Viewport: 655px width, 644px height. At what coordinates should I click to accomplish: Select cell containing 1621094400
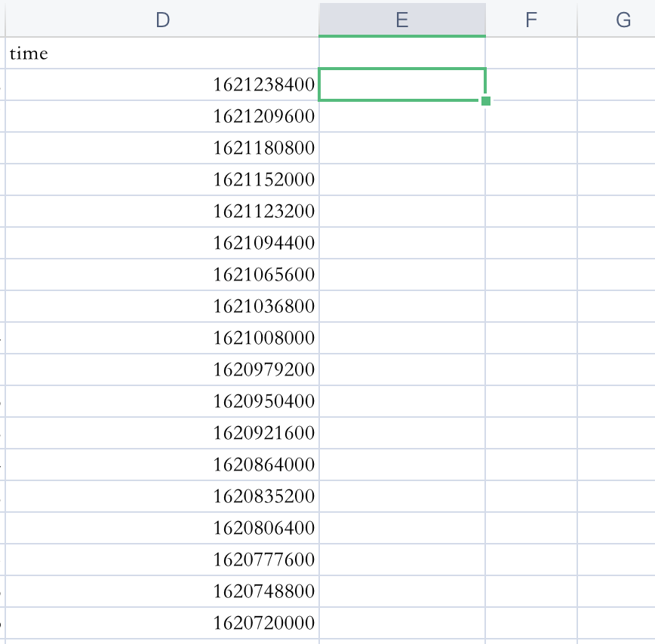pos(162,244)
